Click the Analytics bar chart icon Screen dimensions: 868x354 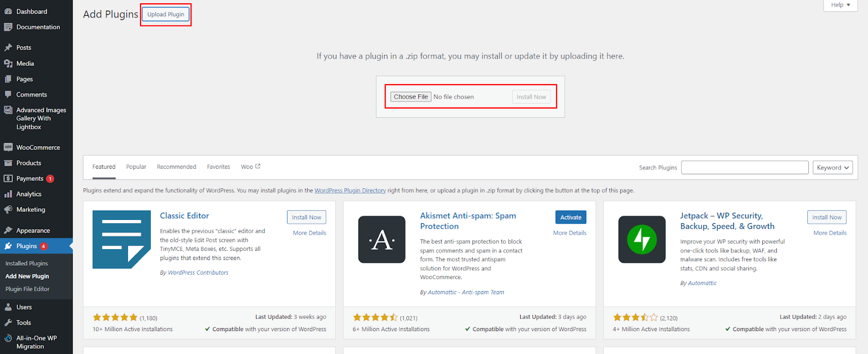(x=8, y=194)
